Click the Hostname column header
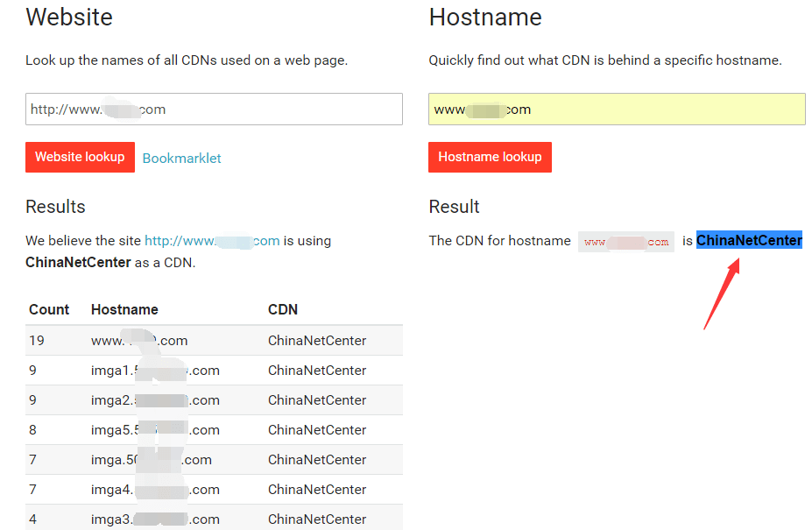This screenshot has height=530, width=812. (124, 310)
